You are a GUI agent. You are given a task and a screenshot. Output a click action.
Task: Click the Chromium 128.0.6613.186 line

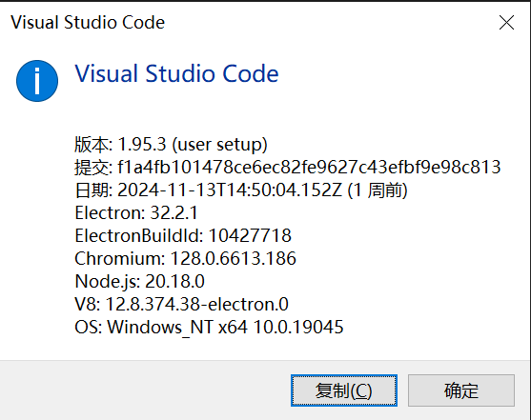[x=185, y=258]
